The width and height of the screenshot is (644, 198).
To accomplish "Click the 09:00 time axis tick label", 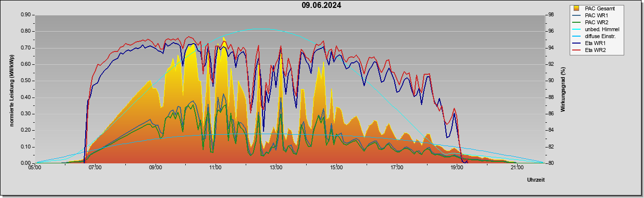I will point(156,168).
